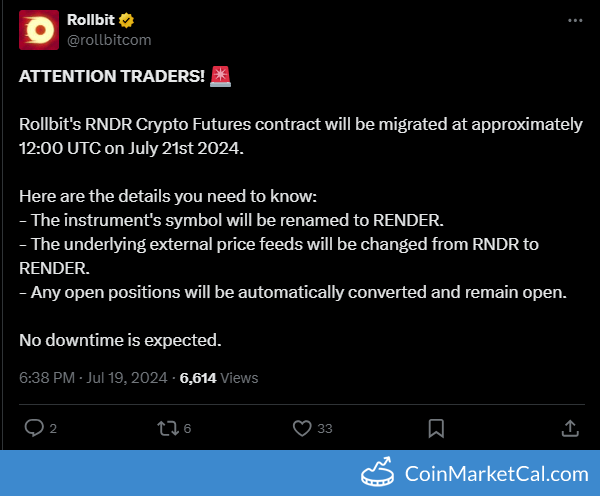
Task: Open the Rollbit display name link
Action: [90, 19]
